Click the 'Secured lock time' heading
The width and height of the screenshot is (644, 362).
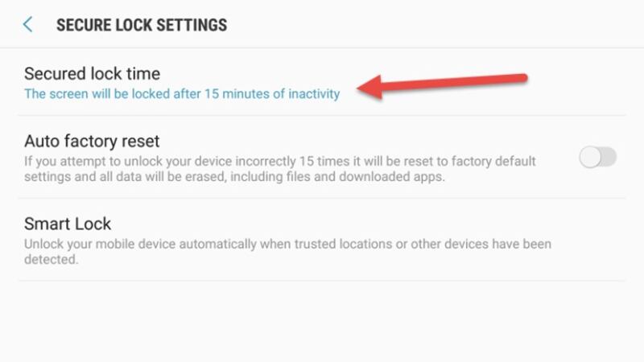pos(92,74)
